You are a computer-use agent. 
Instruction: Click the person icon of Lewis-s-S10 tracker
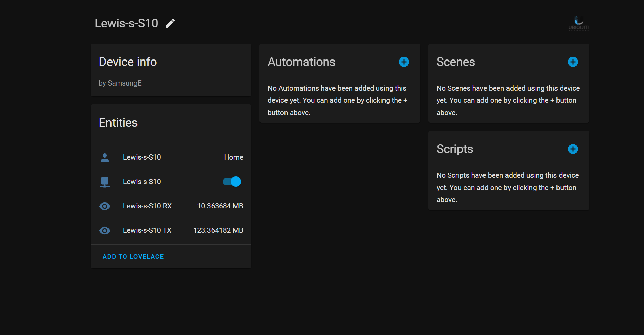[x=105, y=157]
